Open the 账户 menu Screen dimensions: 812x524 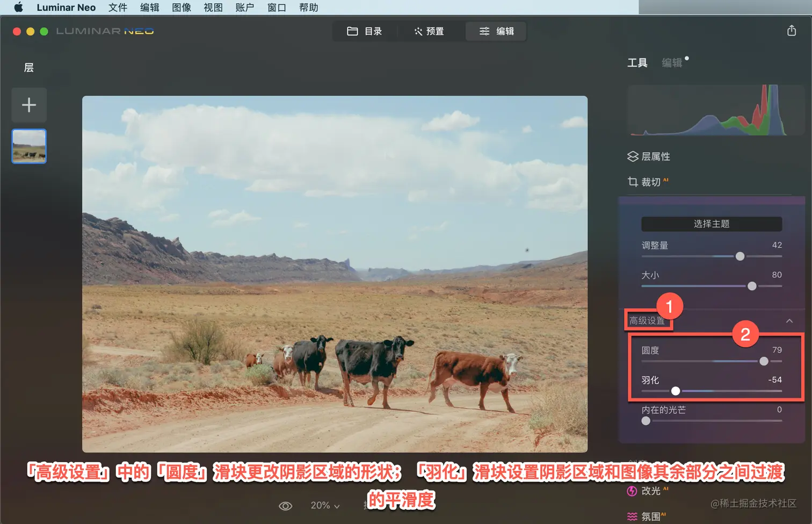pyautogui.click(x=245, y=8)
